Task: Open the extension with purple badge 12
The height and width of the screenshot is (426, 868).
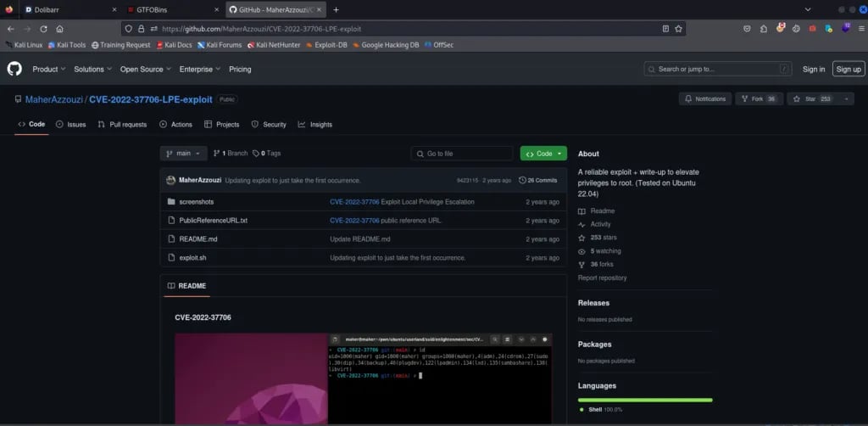Action: pos(845,28)
